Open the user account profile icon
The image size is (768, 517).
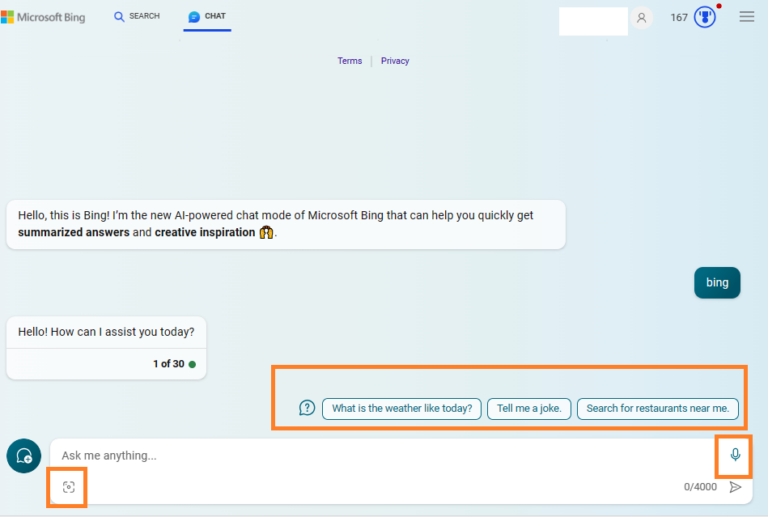[x=641, y=18]
